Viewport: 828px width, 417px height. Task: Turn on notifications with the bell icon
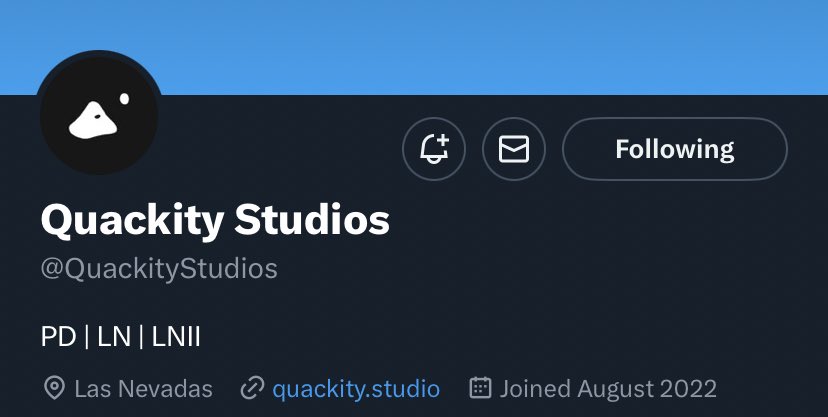tap(434, 149)
